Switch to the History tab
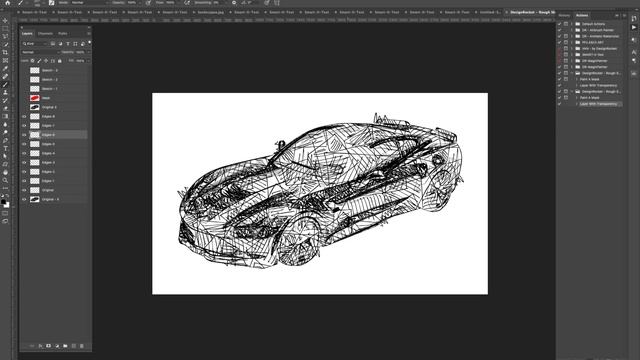 564,16
